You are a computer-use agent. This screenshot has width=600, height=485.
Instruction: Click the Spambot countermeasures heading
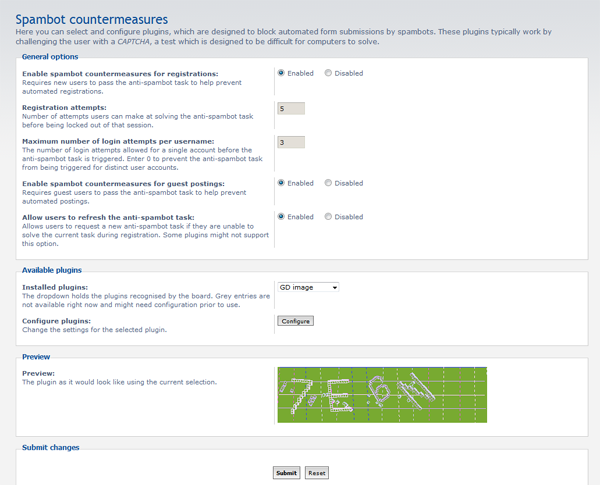[x=91, y=19]
